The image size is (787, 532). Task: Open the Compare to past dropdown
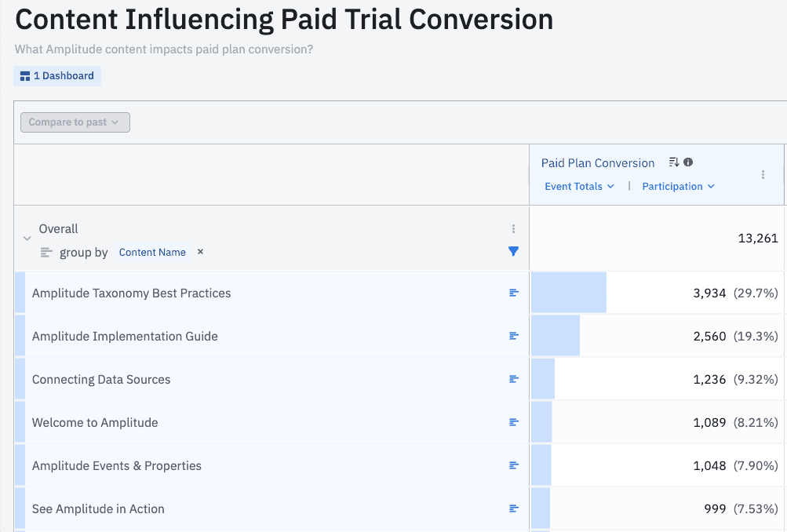point(75,122)
